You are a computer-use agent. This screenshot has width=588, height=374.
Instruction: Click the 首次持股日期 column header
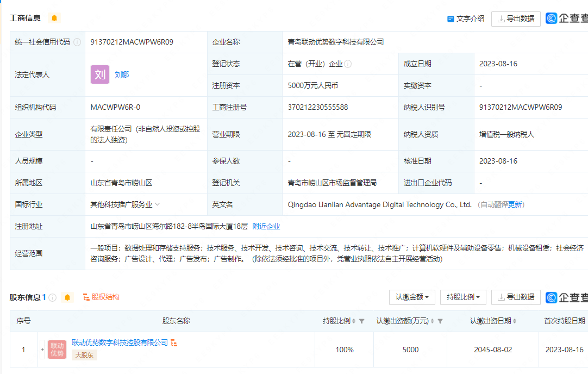pos(565,321)
